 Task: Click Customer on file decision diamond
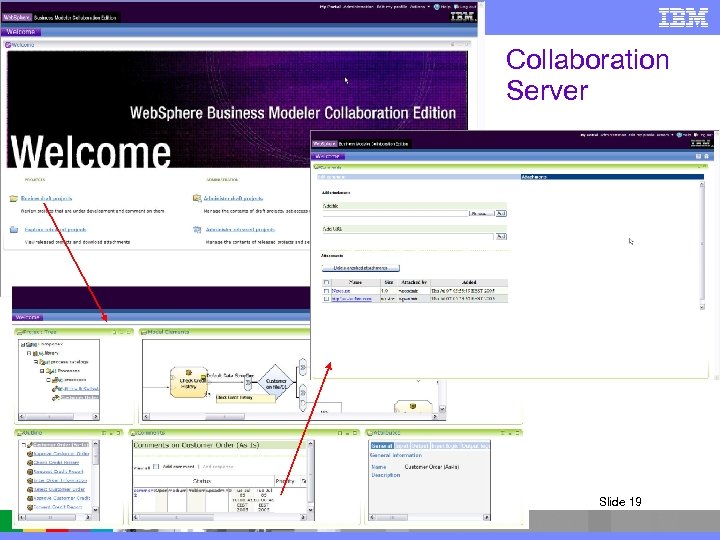click(276, 382)
